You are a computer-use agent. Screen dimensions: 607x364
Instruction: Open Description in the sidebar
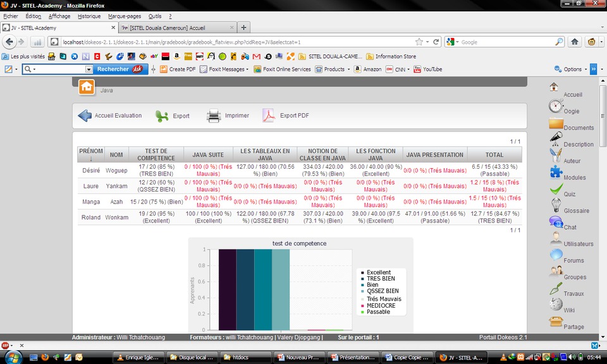click(579, 144)
